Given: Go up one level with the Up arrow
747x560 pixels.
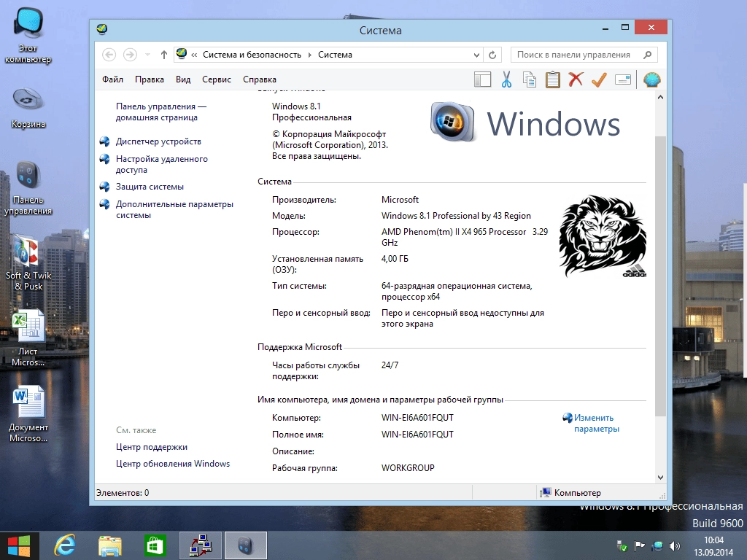Looking at the screenshot, I should pos(163,55).
